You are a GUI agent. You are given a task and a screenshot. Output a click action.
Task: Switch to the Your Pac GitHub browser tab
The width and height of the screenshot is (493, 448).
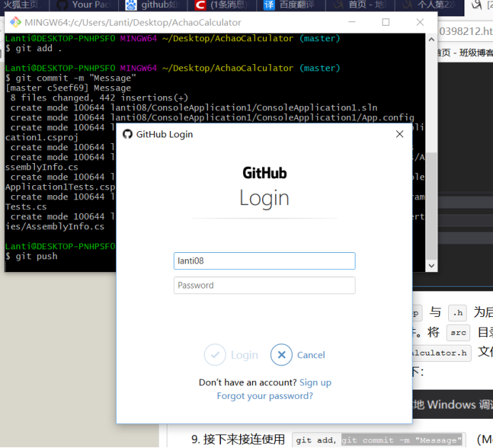point(83,6)
